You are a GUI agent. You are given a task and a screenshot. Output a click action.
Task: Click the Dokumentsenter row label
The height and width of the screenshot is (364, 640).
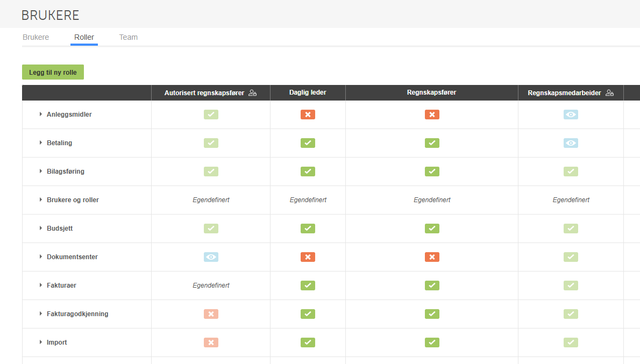click(72, 256)
